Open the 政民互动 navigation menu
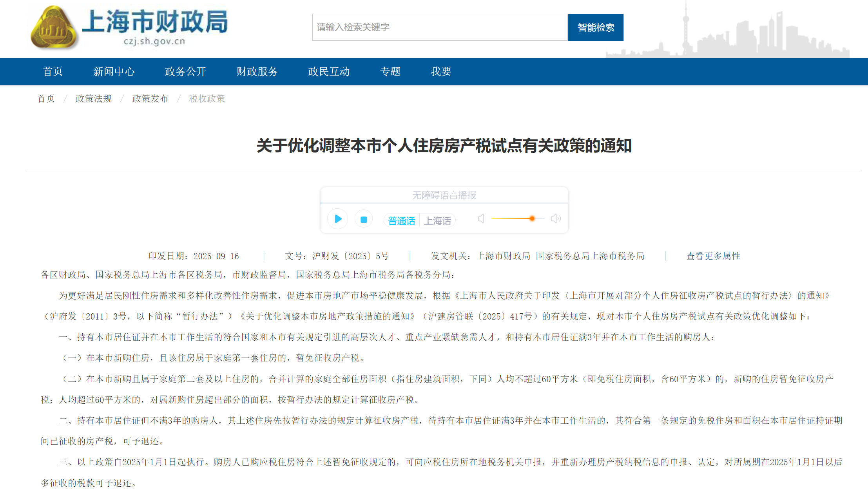Image resolution: width=868 pixels, height=502 pixels. point(329,72)
